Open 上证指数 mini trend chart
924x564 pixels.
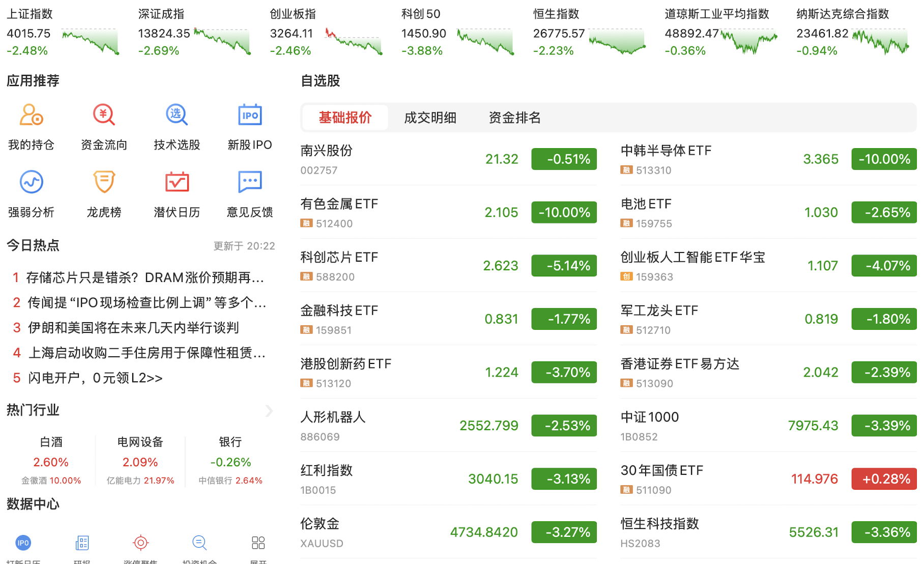(x=90, y=42)
